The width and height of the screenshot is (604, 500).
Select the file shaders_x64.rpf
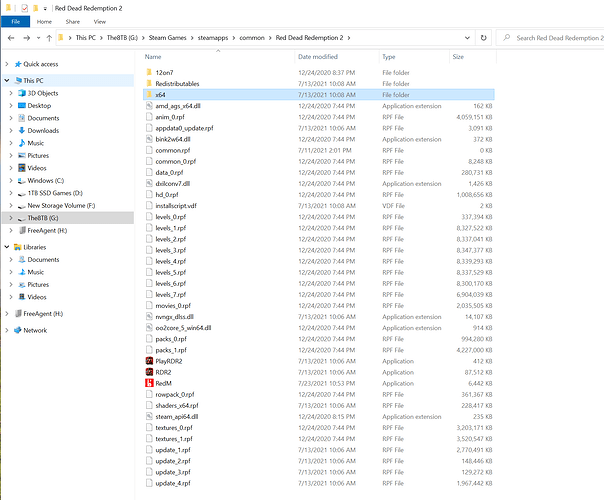pyautogui.click(x=177, y=405)
